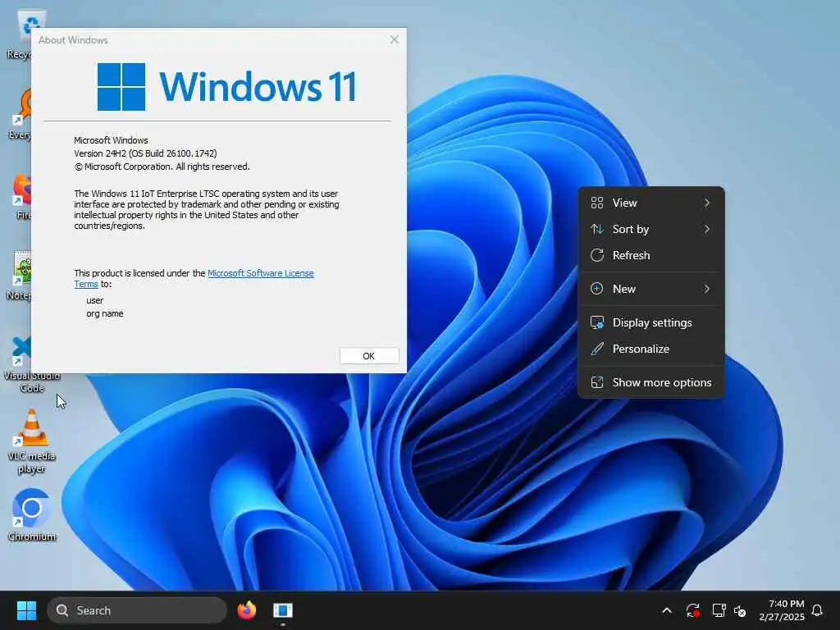The image size is (840, 630).
Task: Choose Refresh from the context menu
Action: 651,256
